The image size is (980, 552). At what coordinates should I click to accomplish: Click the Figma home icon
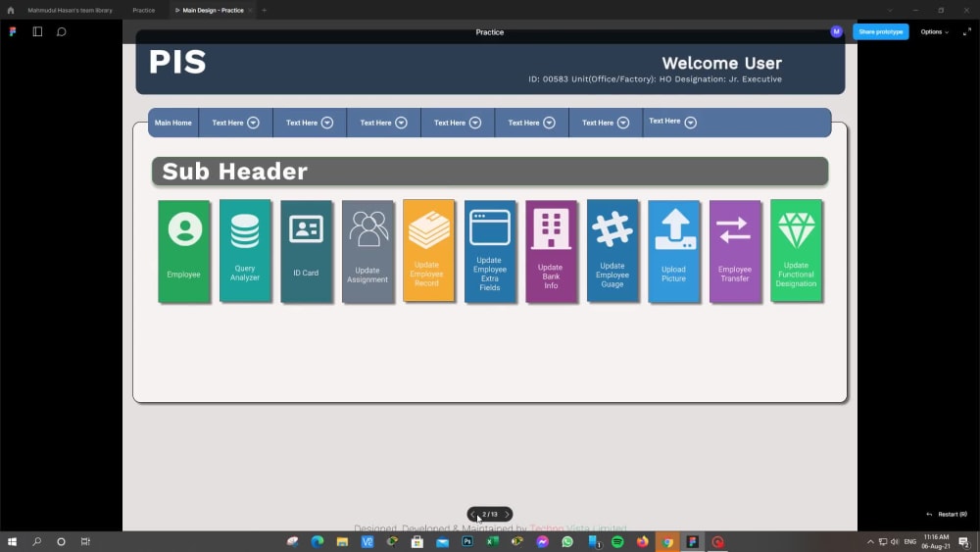11,10
